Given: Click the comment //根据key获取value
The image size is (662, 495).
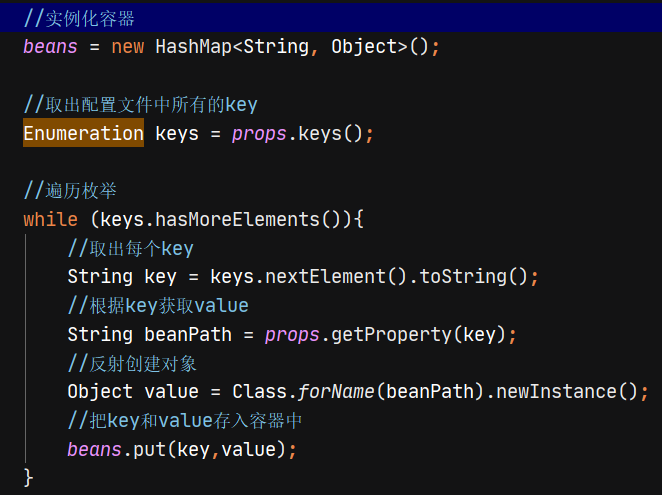Looking at the screenshot, I should [158, 306].
